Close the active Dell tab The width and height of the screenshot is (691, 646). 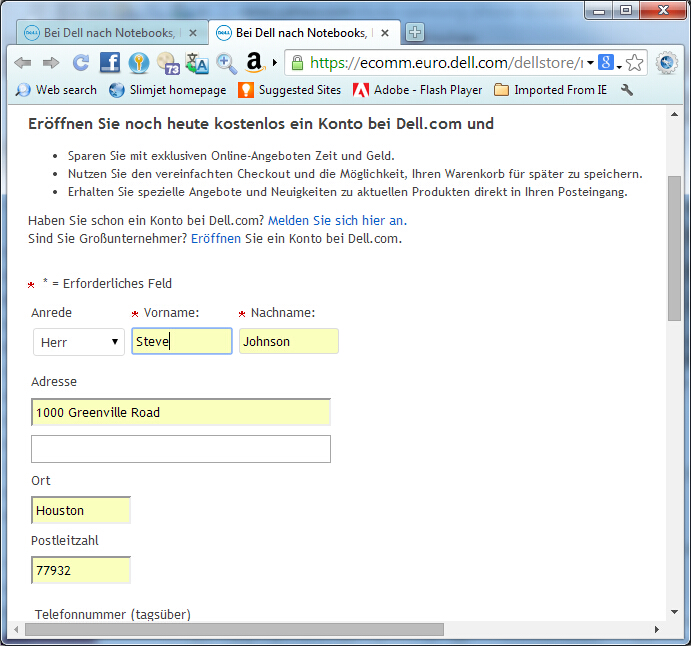pos(385,33)
